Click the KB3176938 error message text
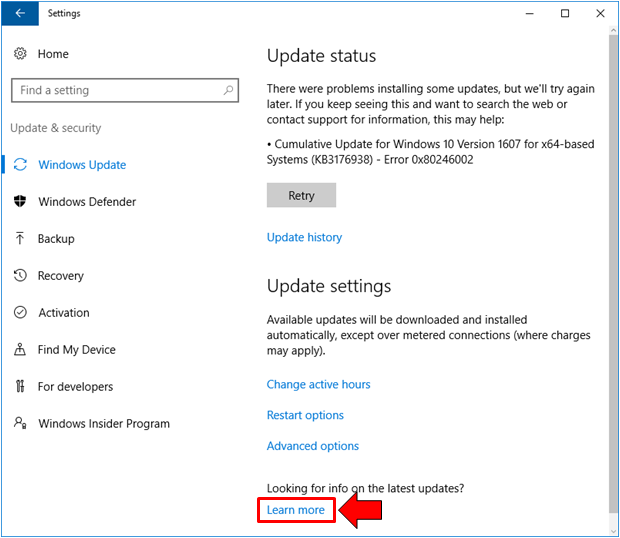Viewport: 620px width, 538px height. click(x=430, y=152)
